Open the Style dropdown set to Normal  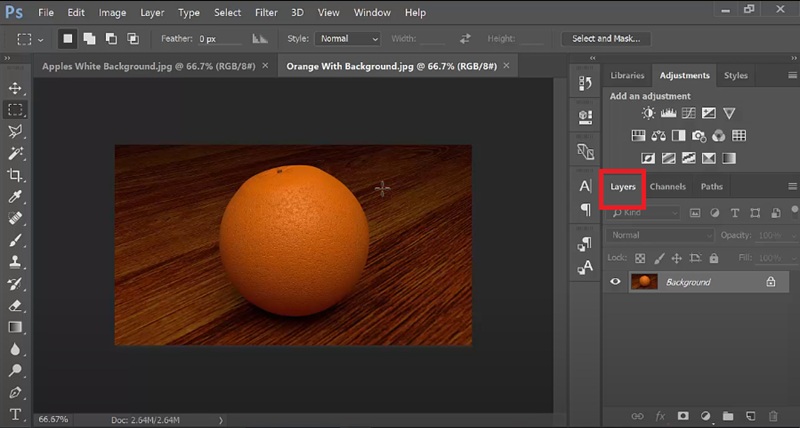(x=347, y=39)
